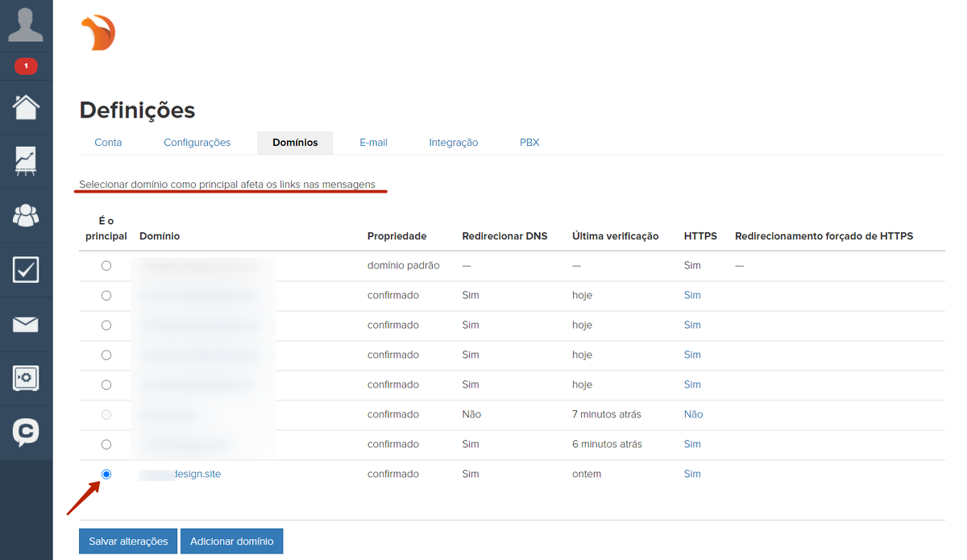967x560 pixels.
Task: Open the chat bubble icon in sidebar
Action: click(x=26, y=433)
